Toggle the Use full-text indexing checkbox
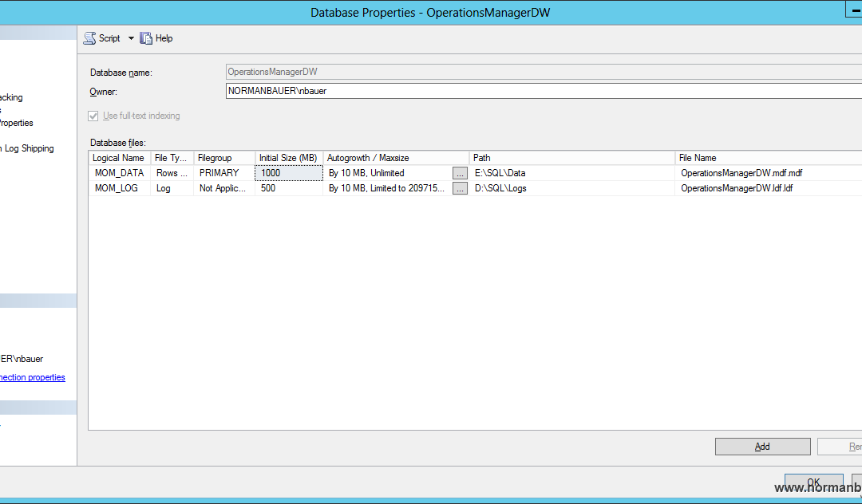Image resolution: width=862 pixels, height=504 pixels. tap(93, 116)
